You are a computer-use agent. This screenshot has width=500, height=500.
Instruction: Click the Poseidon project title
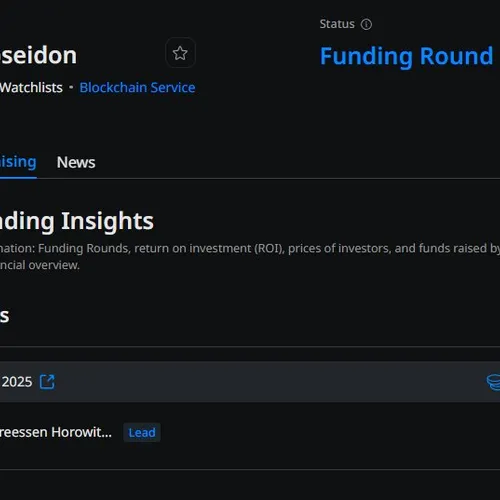pos(38,55)
